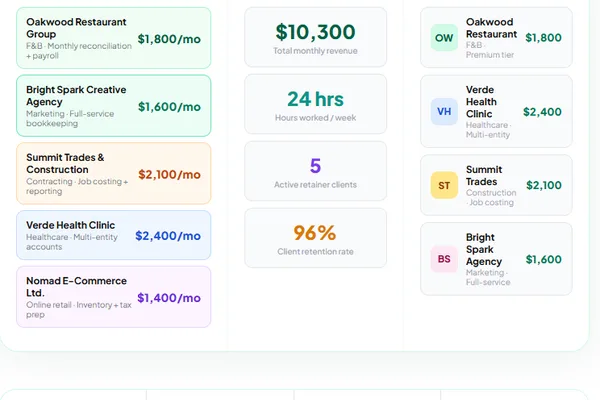Image resolution: width=600 pixels, height=400 pixels.
Task: Click the $2,100/mo Summit price label
Action: [169, 174]
